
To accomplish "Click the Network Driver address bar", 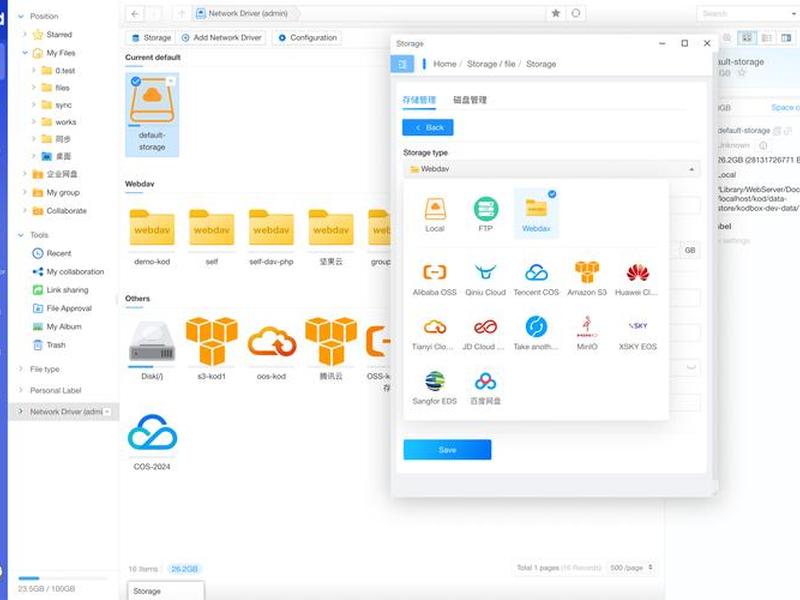I will (370, 14).
